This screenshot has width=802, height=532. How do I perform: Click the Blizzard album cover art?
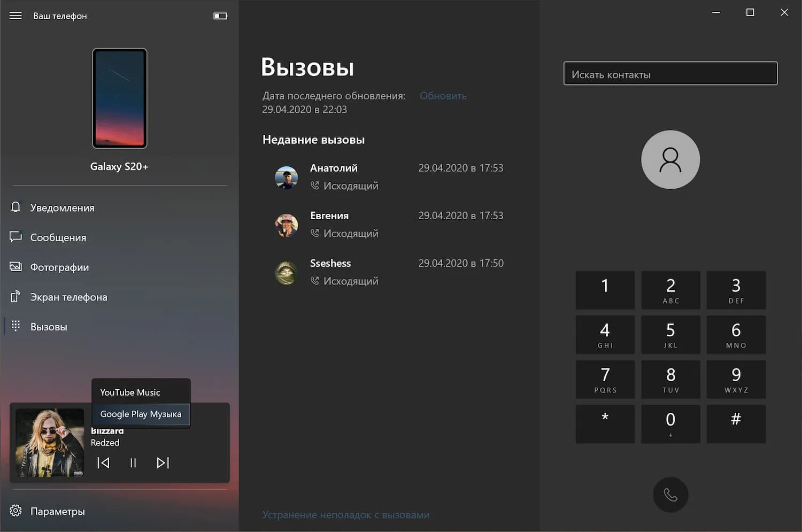pyautogui.click(x=50, y=443)
